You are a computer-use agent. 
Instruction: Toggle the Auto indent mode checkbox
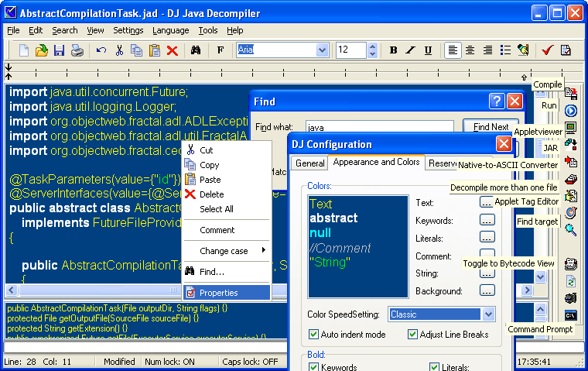(x=313, y=334)
